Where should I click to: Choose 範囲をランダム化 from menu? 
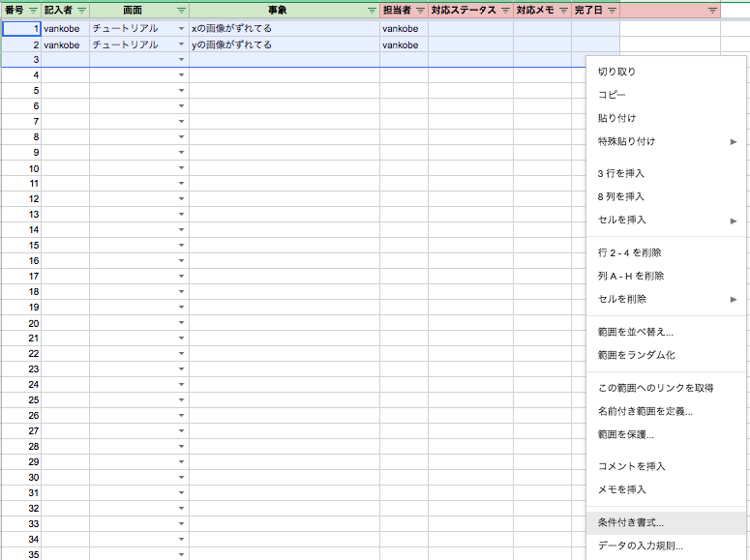pos(666,355)
